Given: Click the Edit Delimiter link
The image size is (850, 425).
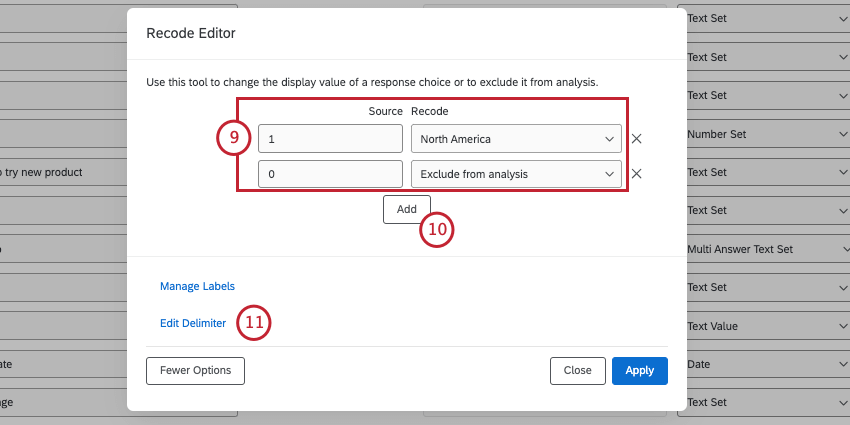Looking at the screenshot, I should pyautogui.click(x=193, y=323).
